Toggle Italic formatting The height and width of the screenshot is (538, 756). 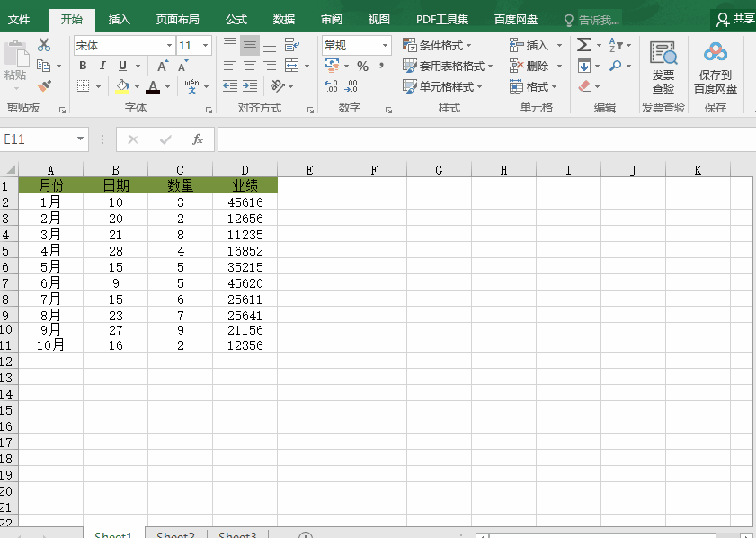pos(102,66)
